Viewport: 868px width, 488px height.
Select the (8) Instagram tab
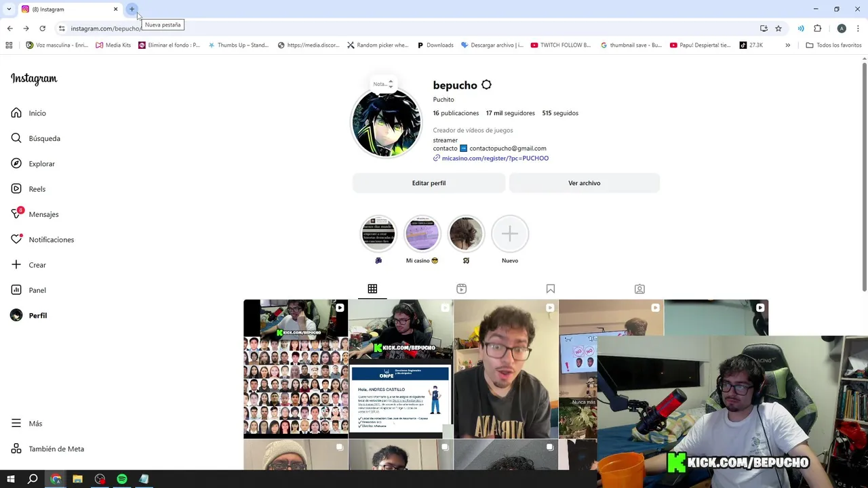pos(70,9)
